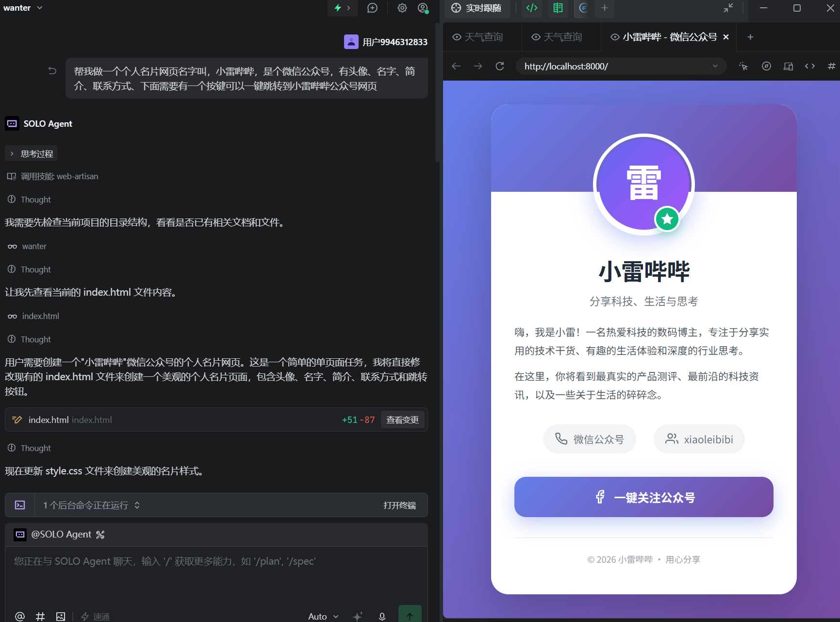The width and height of the screenshot is (840, 622).
Task: Click the 用户9946312833 username label
Action: pyautogui.click(x=395, y=42)
